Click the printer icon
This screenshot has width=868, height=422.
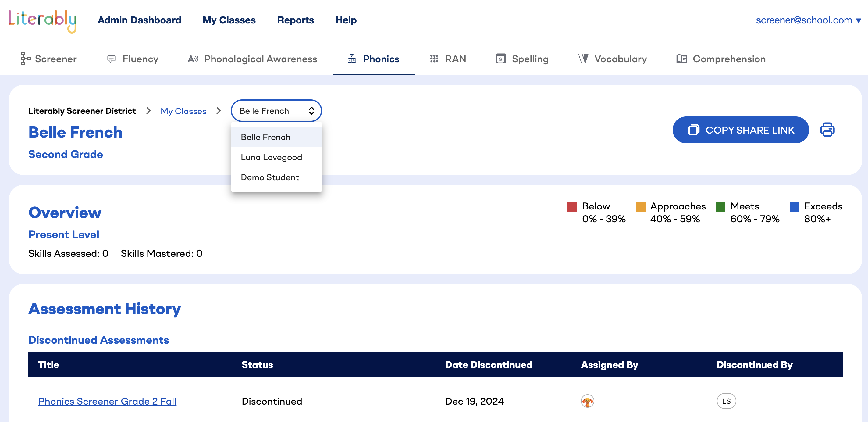coord(827,130)
